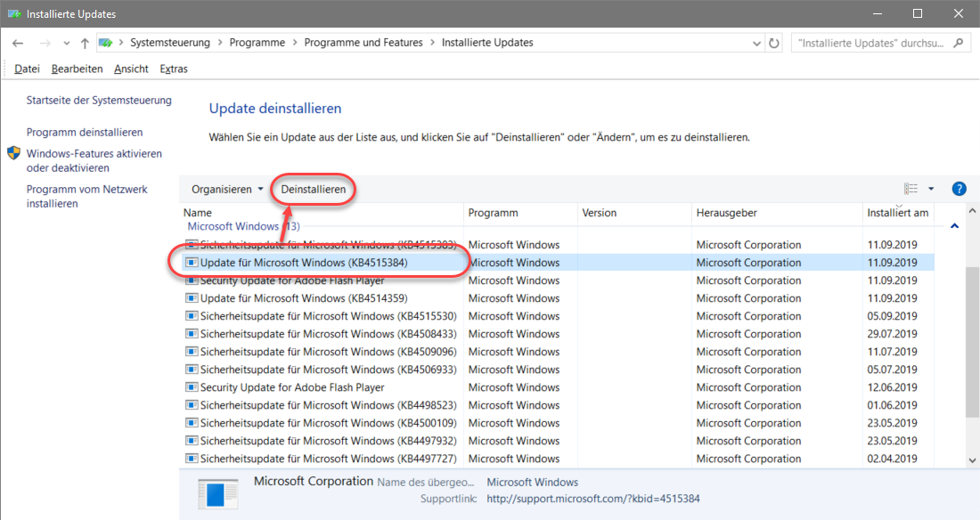This screenshot has height=520, width=980.
Task: Open the Organisieren dropdown
Action: point(227,189)
